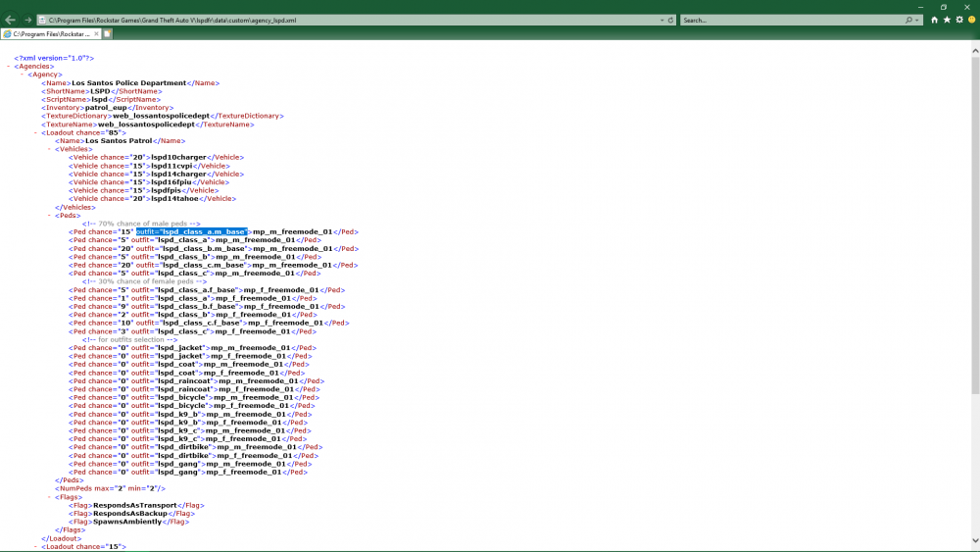
Task: Collapse the Agency node
Action: pos(22,75)
